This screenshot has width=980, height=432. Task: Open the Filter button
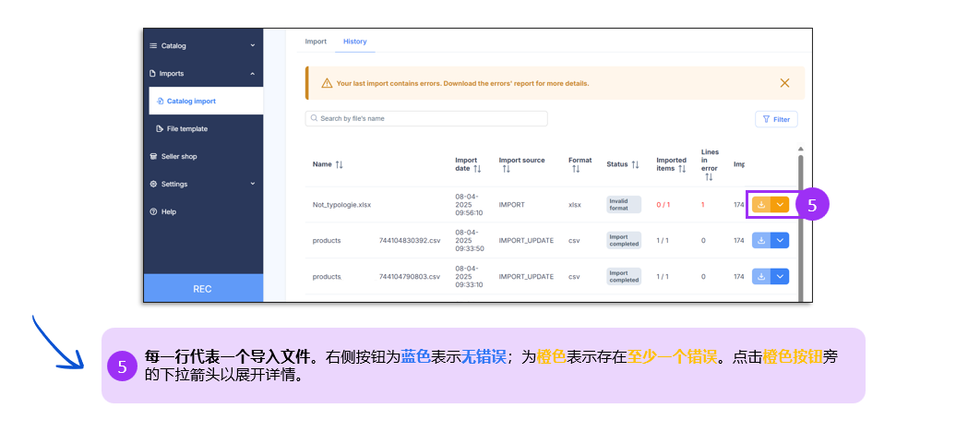pos(776,119)
